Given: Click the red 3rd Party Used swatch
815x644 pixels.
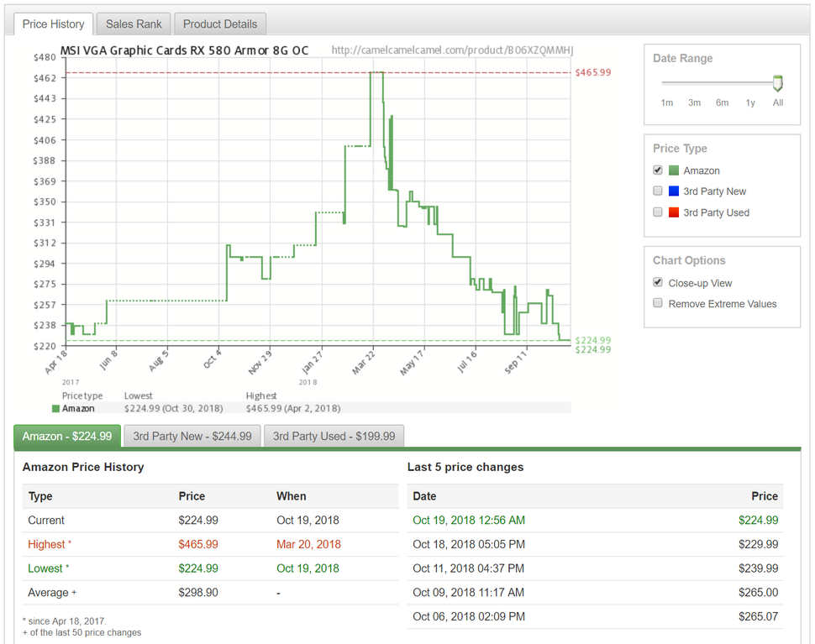Looking at the screenshot, I should pos(674,212).
